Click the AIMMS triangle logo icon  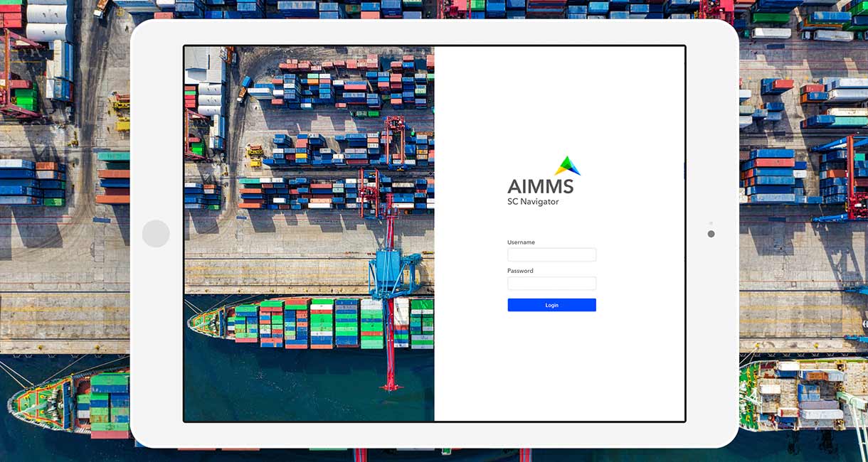tap(567, 166)
